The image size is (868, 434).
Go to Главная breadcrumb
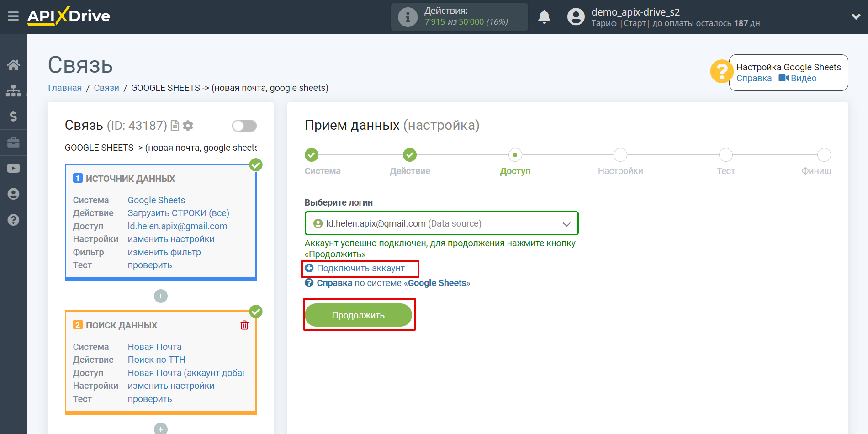point(65,88)
